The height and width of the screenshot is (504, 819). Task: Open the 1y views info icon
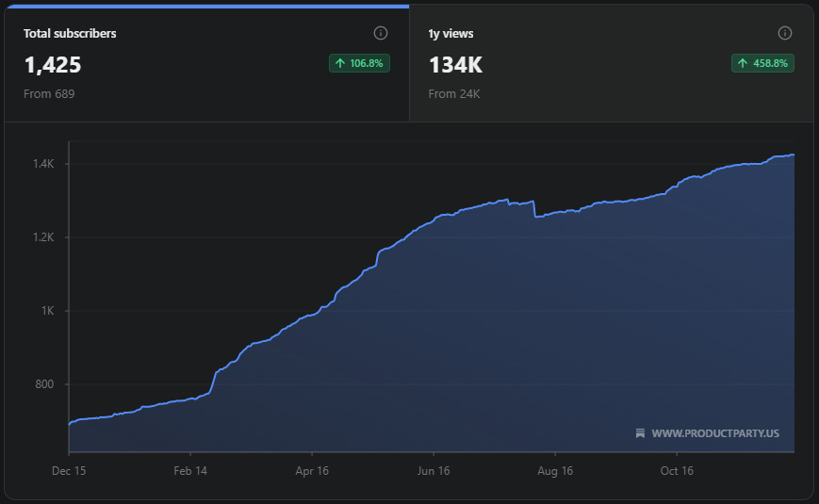click(x=784, y=33)
